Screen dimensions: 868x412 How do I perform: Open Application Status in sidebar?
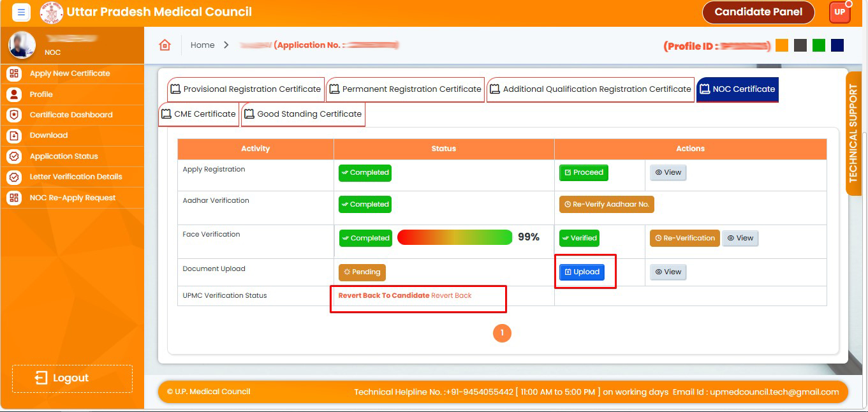pyautogui.click(x=64, y=156)
